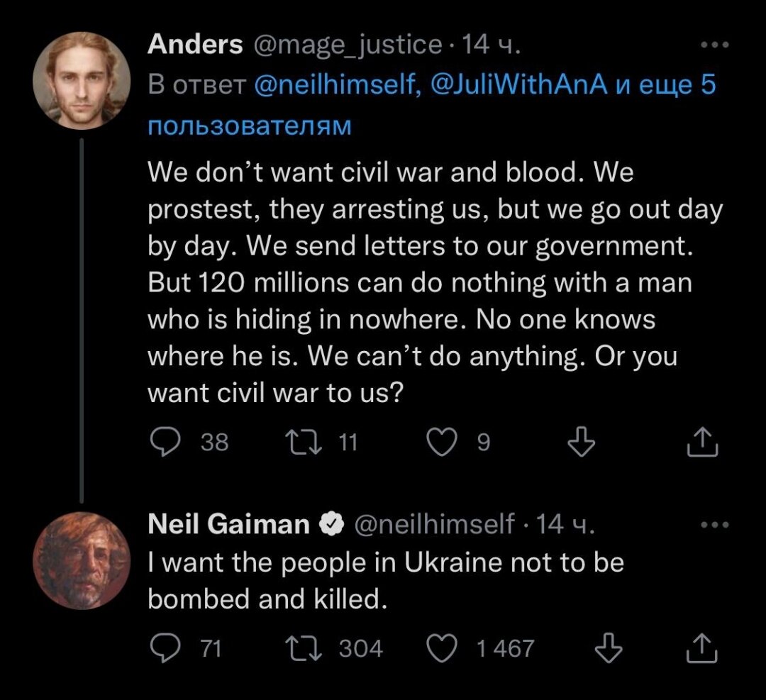Open Anders' profile picture
Image resolution: width=766 pixels, height=700 pixels.
pos(82,81)
